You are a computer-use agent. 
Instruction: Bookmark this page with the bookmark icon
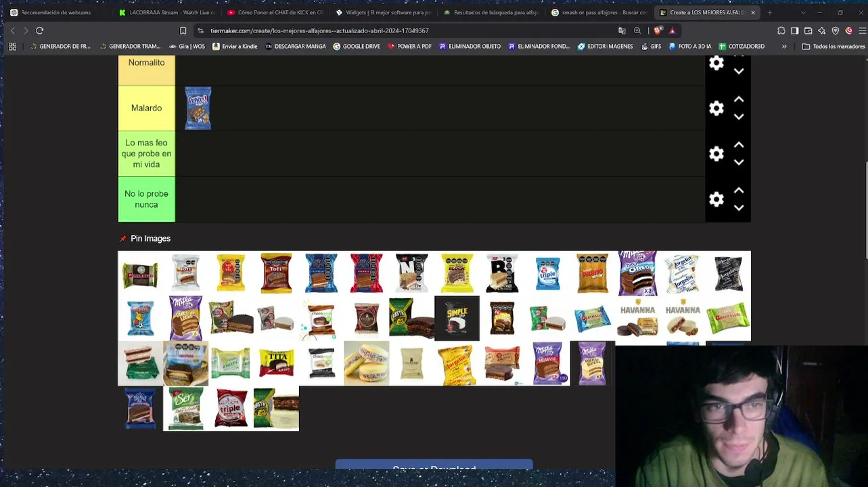[x=183, y=30]
